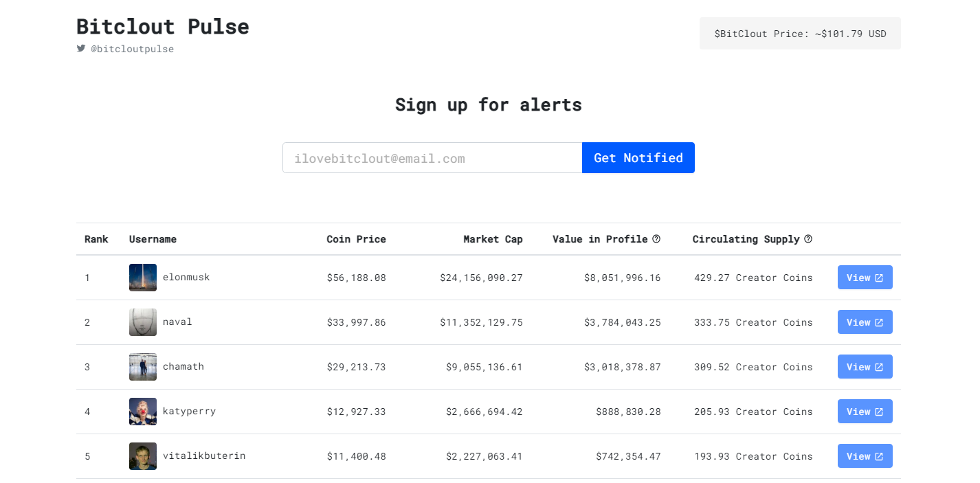Focus the email alerts input field
This screenshot has width=980, height=483.
pyautogui.click(x=432, y=158)
